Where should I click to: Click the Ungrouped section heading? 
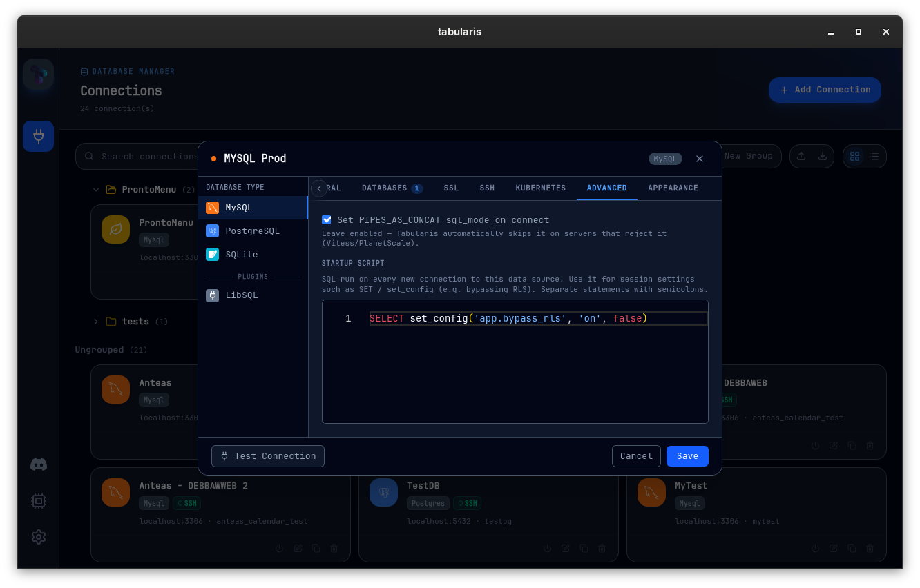point(99,350)
